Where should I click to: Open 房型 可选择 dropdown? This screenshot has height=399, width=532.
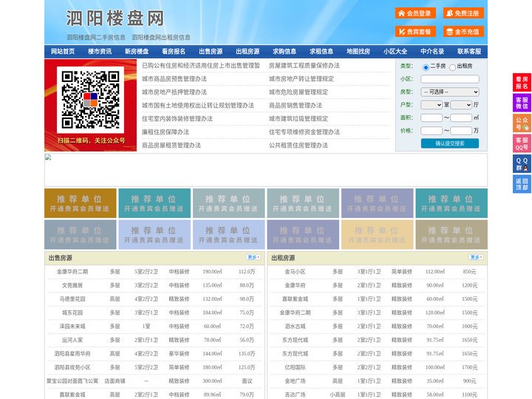pos(450,92)
